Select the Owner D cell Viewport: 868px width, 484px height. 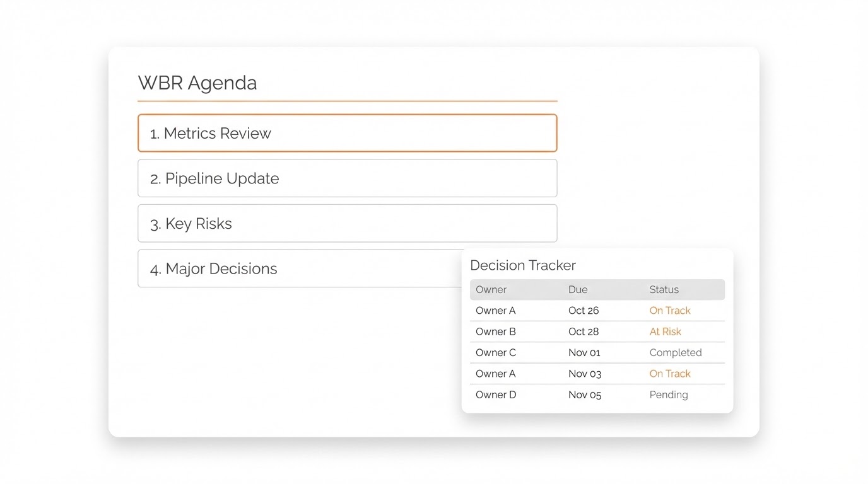click(x=496, y=395)
